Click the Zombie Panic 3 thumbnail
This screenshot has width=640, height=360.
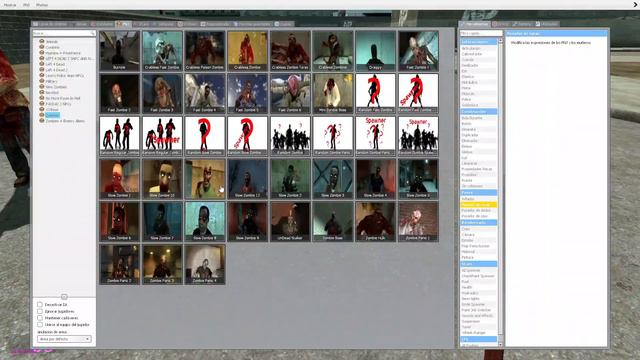click(x=162, y=264)
